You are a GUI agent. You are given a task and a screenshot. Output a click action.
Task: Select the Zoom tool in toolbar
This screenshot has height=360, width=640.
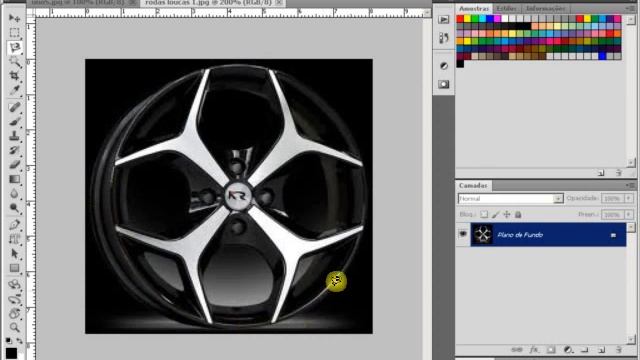14,327
